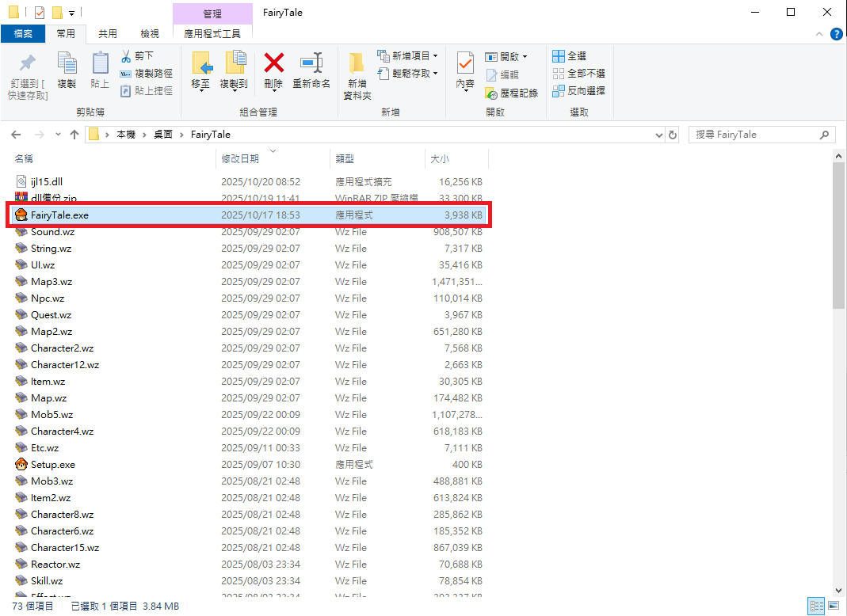Click Select All in the ribbon
This screenshot has height=616, width=847.
(x=569, y=56)
